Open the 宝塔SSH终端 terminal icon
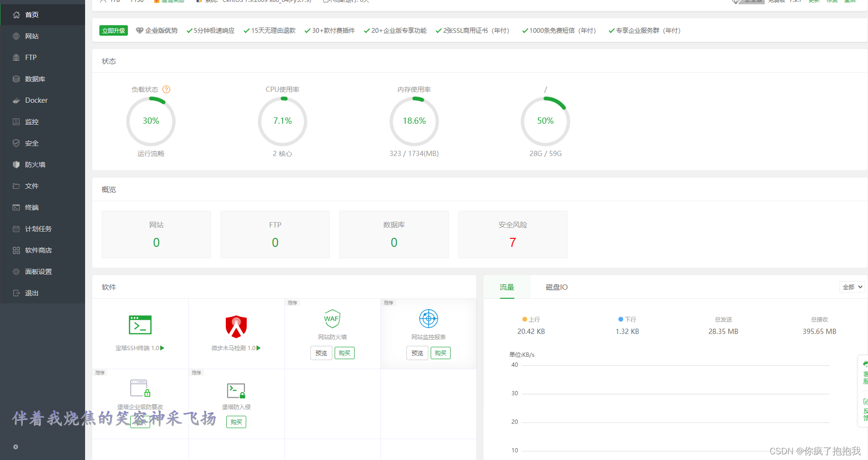868x460 pixels. 140,325
